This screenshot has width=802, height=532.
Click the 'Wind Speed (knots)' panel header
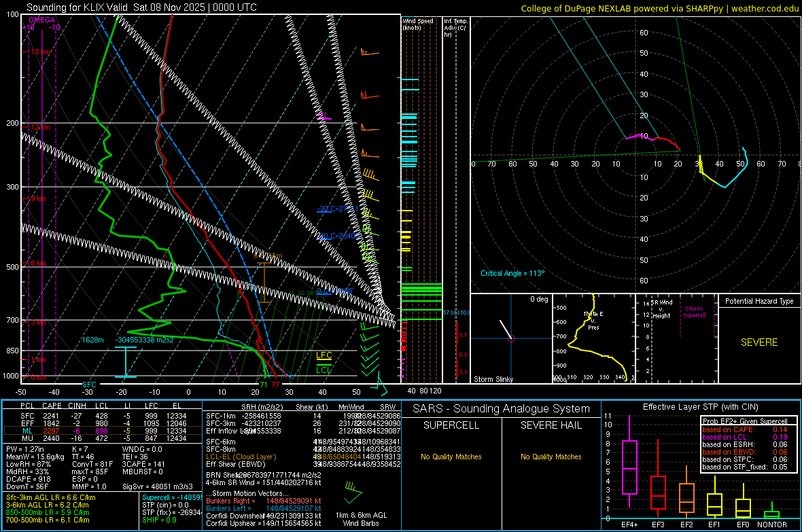coord(417,24)
